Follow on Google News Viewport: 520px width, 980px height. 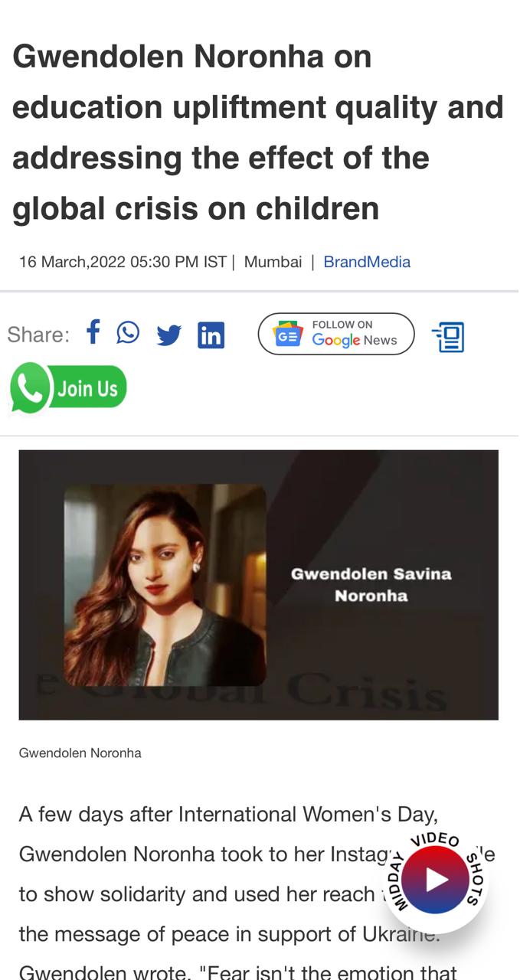336,334
